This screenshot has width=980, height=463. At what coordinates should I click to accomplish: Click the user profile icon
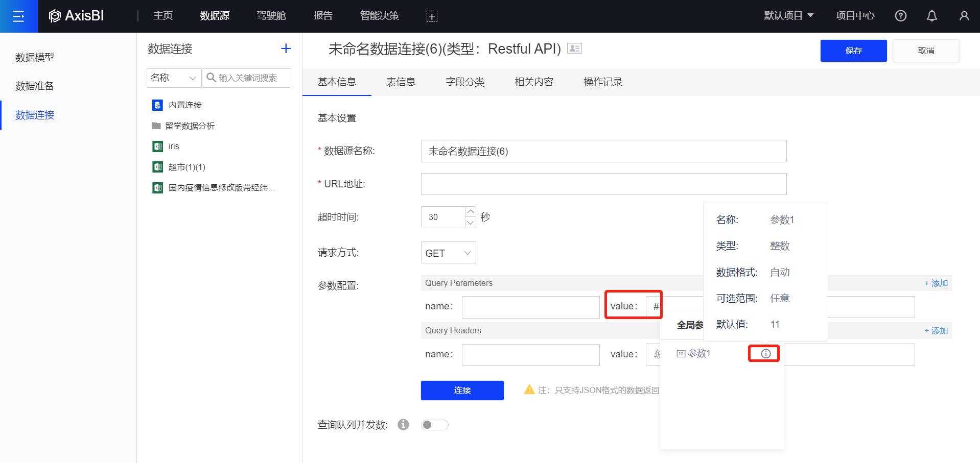point(964,16)
